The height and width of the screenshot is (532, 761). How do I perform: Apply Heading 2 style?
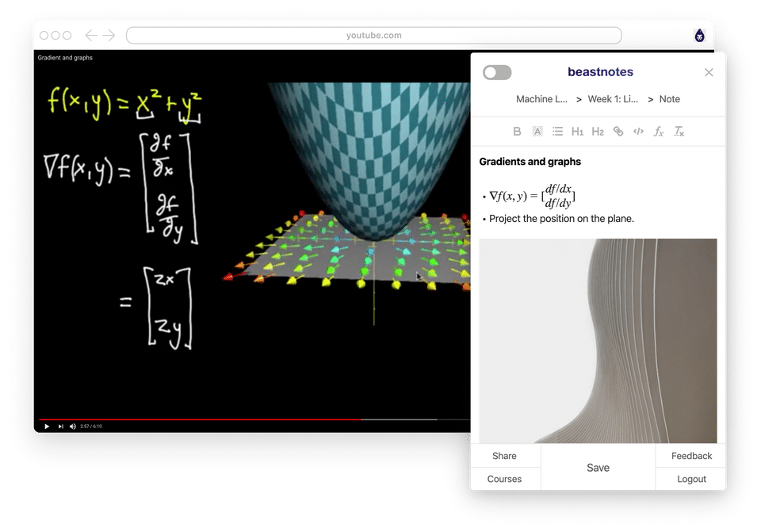tap(598, 132)
